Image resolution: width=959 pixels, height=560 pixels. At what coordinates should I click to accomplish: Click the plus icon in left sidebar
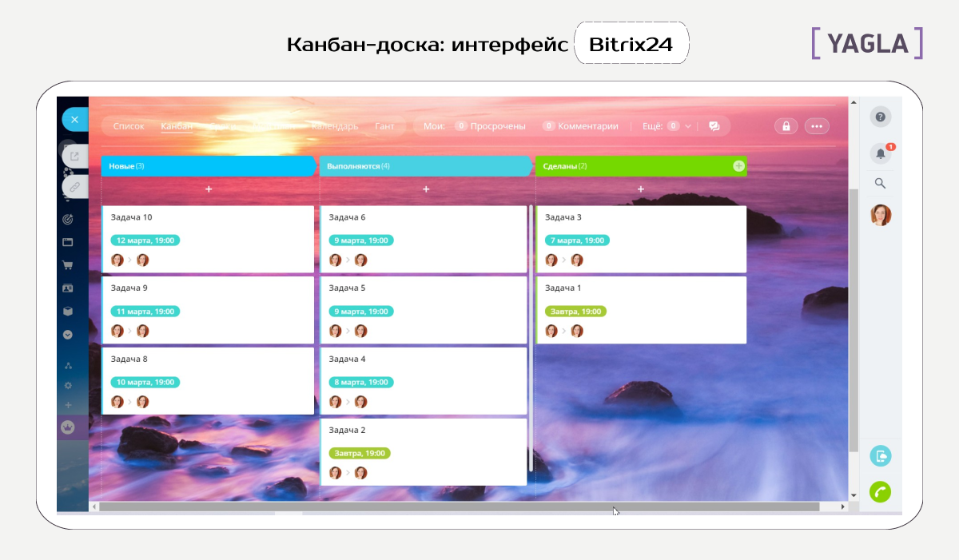coord(68,405)
